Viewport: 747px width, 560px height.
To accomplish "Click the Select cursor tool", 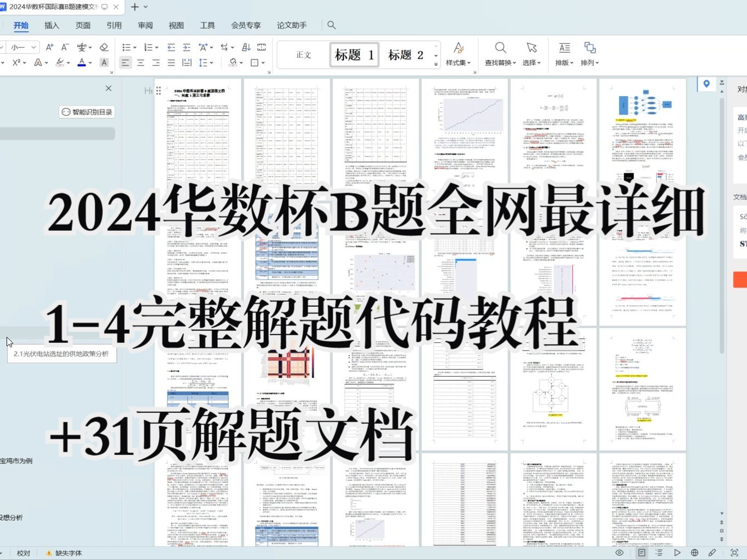I will pyautogui.click(x=531, y=48).
